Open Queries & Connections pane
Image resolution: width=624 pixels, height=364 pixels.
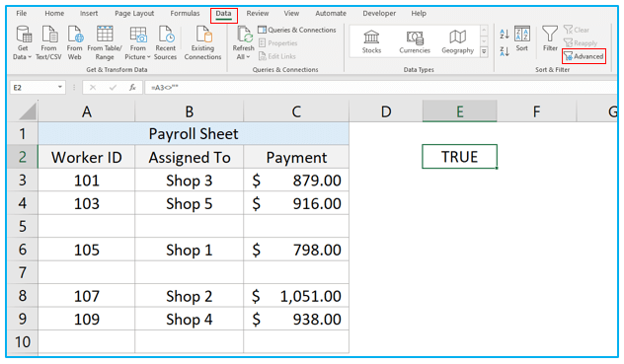click(297, 30)
